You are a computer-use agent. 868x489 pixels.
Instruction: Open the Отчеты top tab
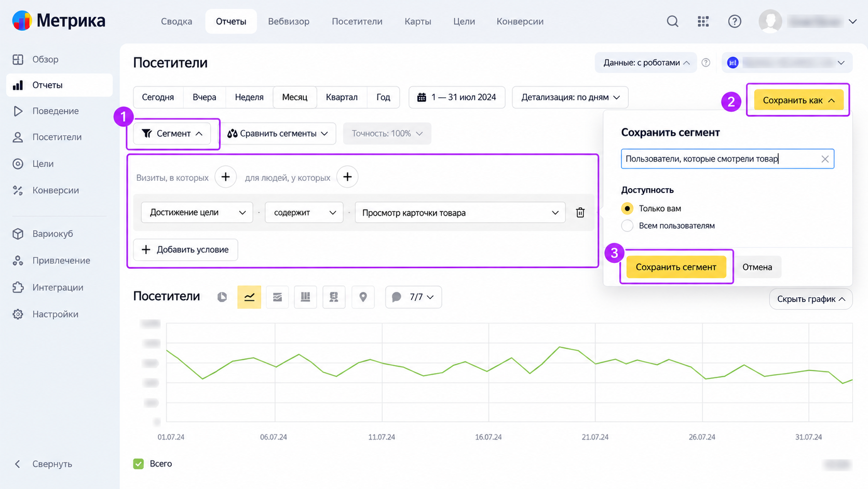[x=231, y=21]
